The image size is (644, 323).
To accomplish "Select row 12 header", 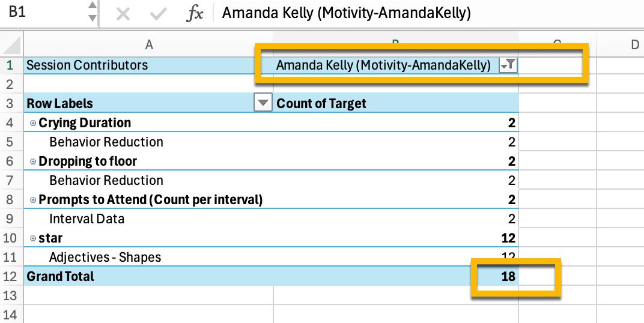I will pos(11,276).
